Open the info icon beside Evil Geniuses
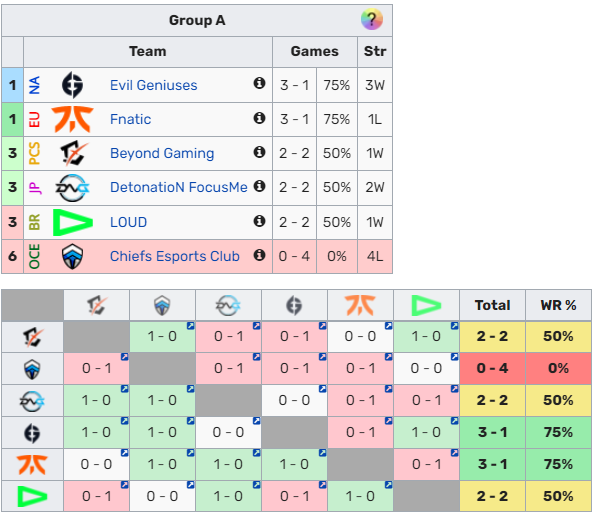Viewport: 595px width, 513px height. 259,83
